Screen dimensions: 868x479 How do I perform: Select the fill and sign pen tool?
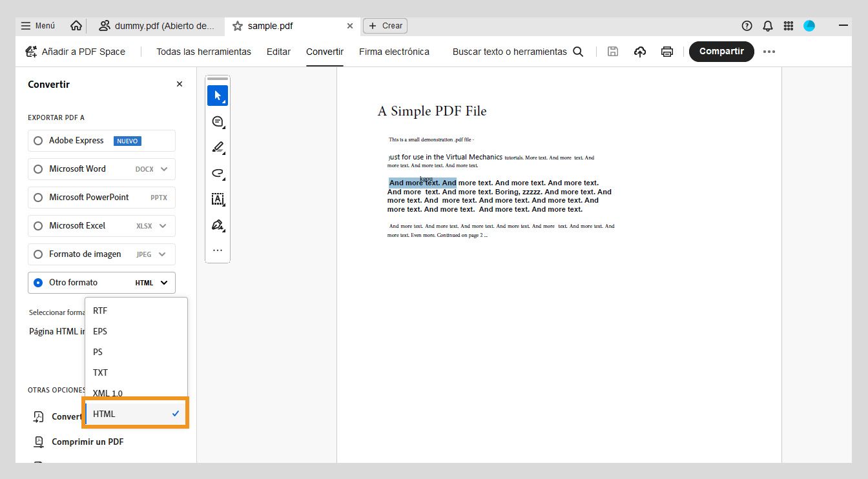click(x=218, y=225)
